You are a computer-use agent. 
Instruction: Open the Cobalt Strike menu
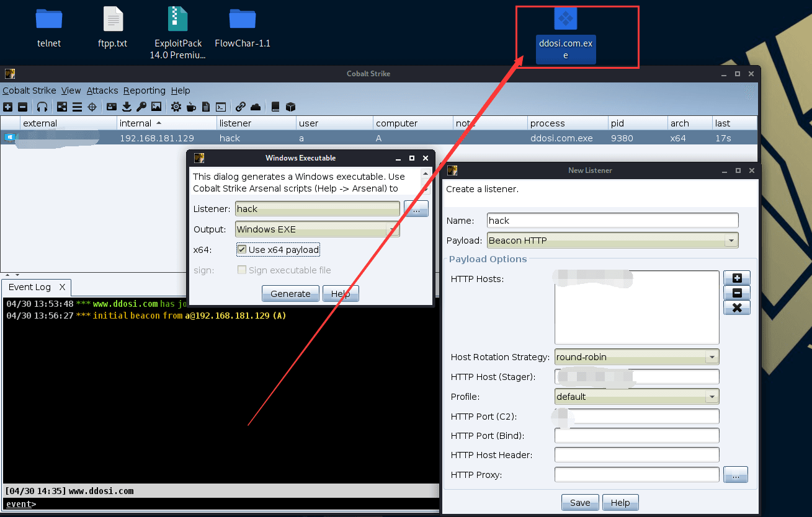click(29, 91)
